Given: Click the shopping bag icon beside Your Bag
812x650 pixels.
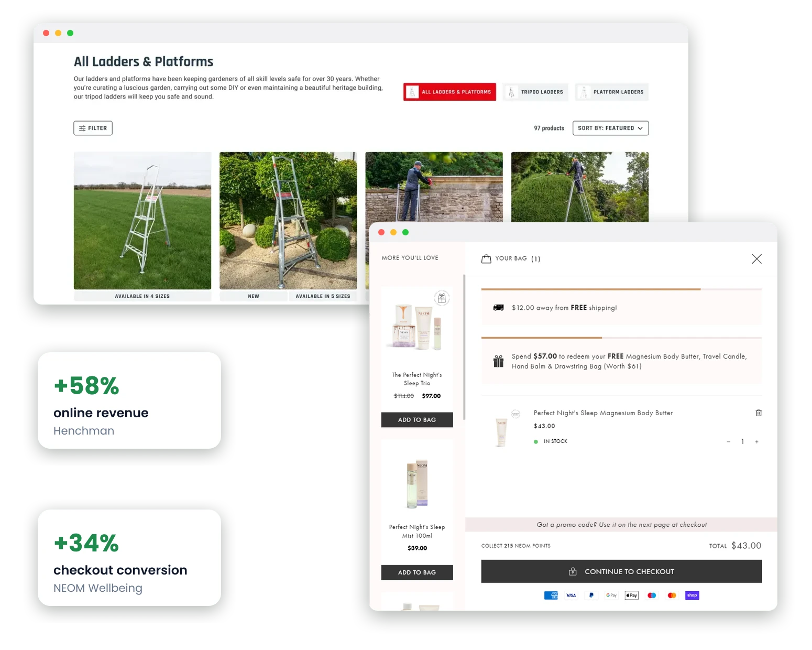Looking at the screenshot, I should click(486, 258).
